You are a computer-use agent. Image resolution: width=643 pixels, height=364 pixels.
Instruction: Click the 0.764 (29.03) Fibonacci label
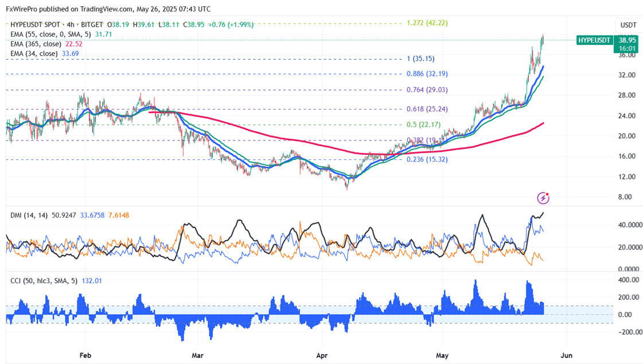(x=427, y=90)
